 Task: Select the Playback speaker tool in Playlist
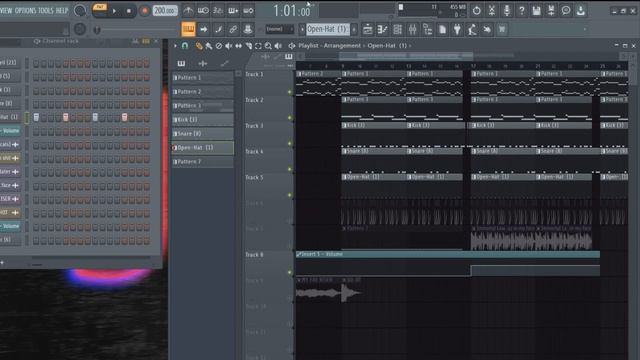[x=278, y=46]
